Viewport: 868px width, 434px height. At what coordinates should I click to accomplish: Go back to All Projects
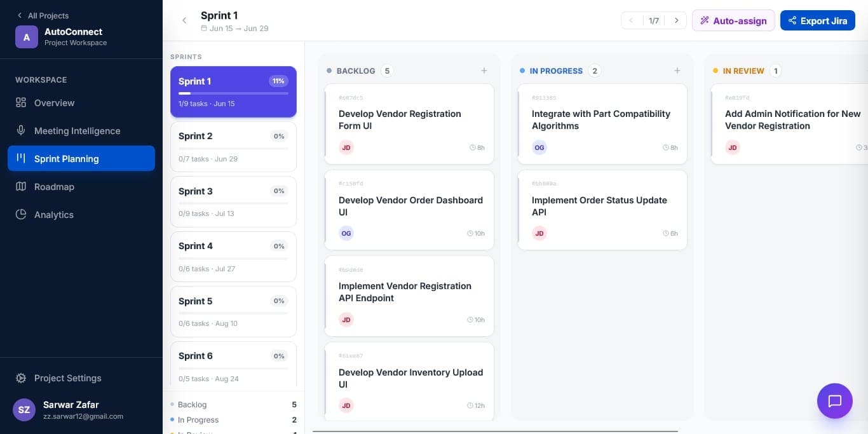point(43,15)
